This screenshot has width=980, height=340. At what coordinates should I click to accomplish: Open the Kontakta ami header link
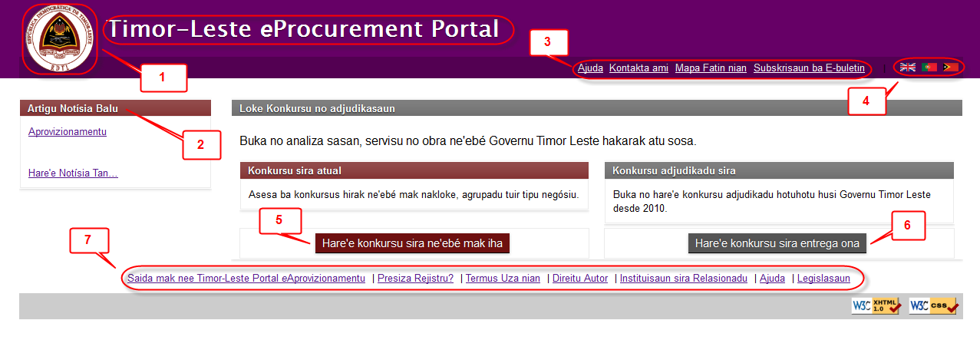638,68
